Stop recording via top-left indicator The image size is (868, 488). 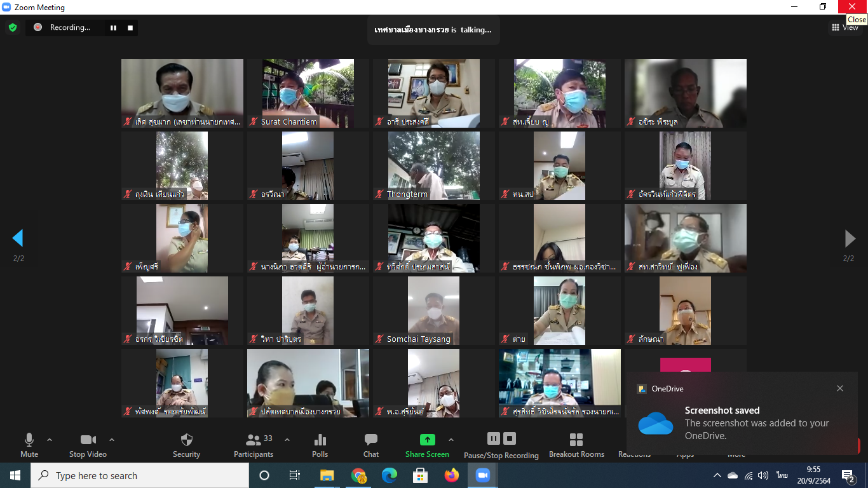point(130,27)
